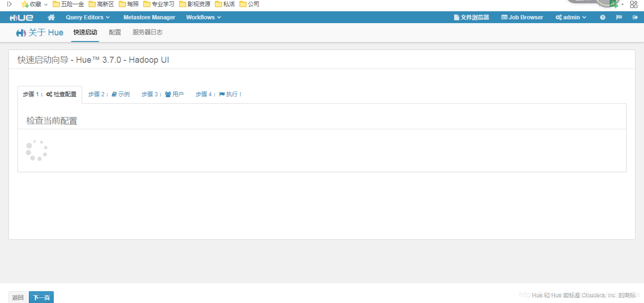Open the 专业学习 bookmark folder
Viewport: 644px width, 303px height.
pos(159,4)
